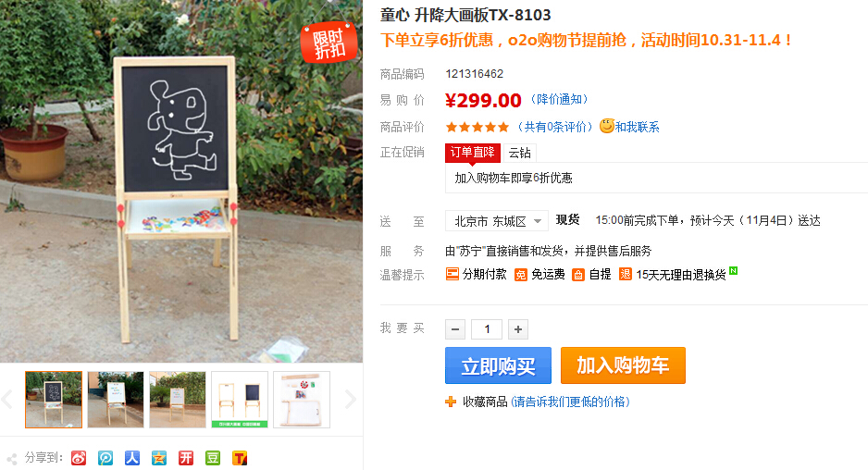Increase quantity with plus button

(x=517, y=329)
